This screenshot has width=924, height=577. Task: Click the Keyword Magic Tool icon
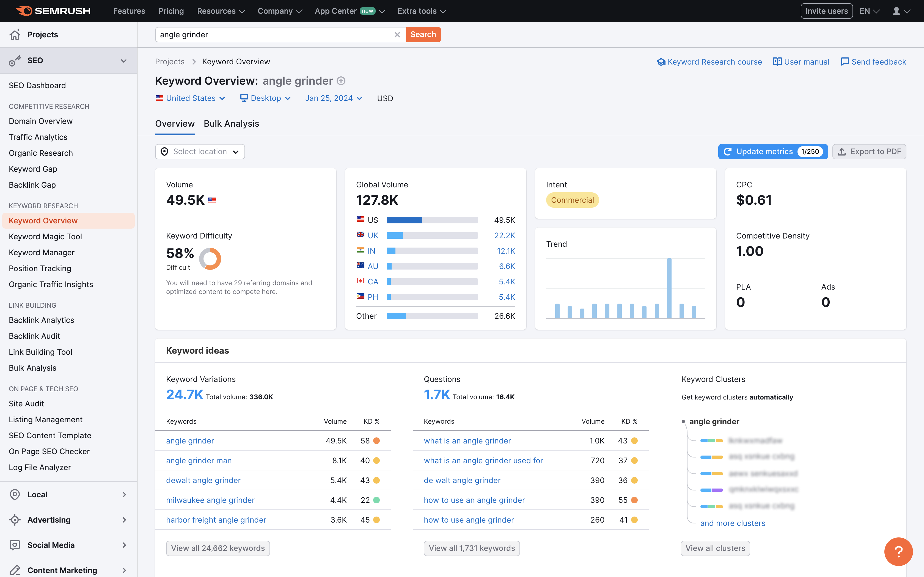tap(45, 236)
